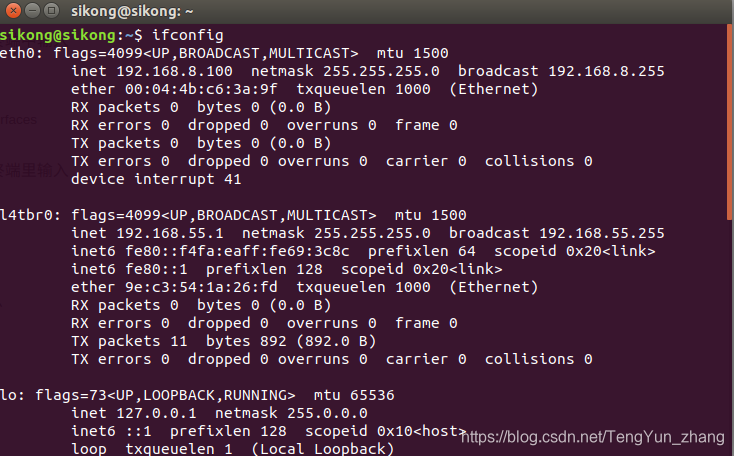Click the text 'bytes 892 (892.0 B)'

[x=291, y=341]
